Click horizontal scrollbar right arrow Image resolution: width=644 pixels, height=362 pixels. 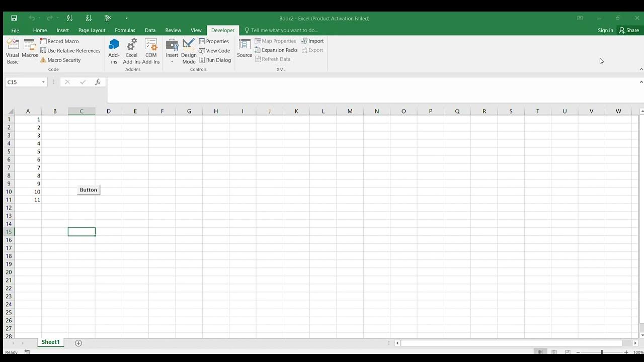click(635, 343)
